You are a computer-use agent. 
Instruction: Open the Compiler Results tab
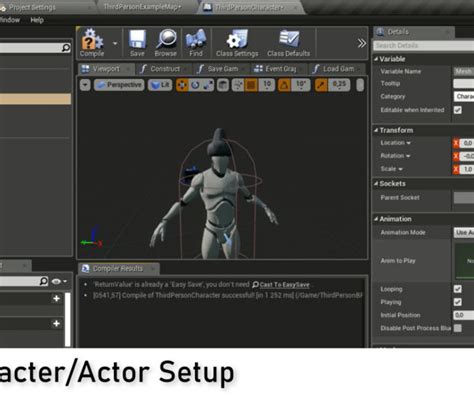[x=118, y=269]
